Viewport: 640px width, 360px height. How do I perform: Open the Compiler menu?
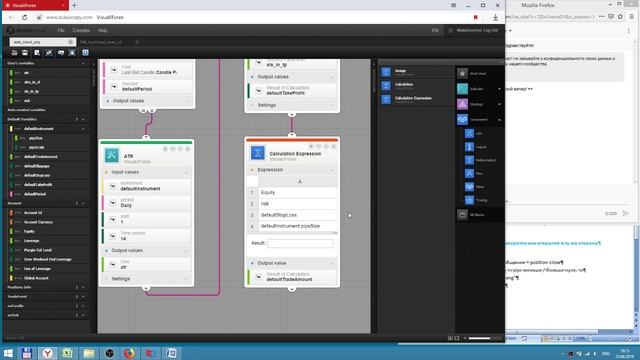[81, 31]
